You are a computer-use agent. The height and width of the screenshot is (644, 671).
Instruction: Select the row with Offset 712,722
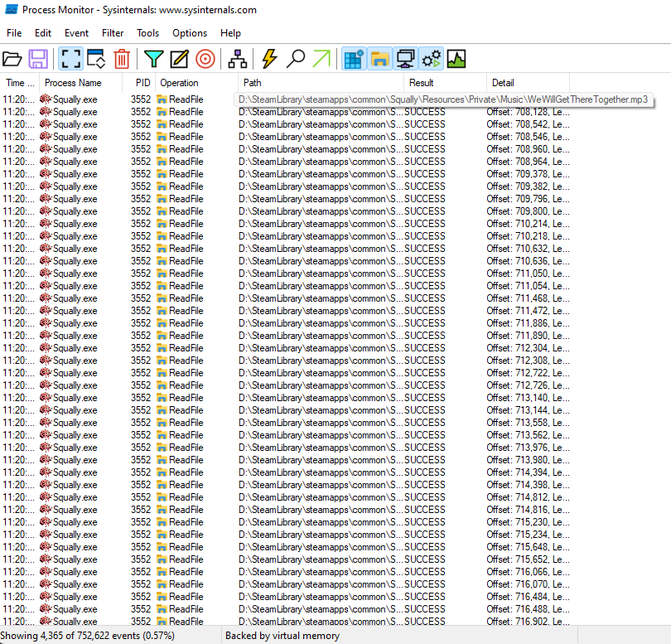tap(286, 373)
